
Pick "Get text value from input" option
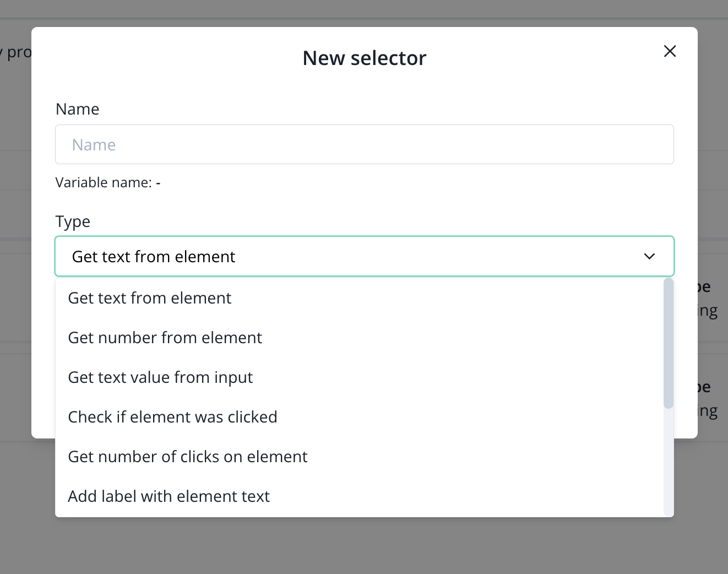click(160, 377)
